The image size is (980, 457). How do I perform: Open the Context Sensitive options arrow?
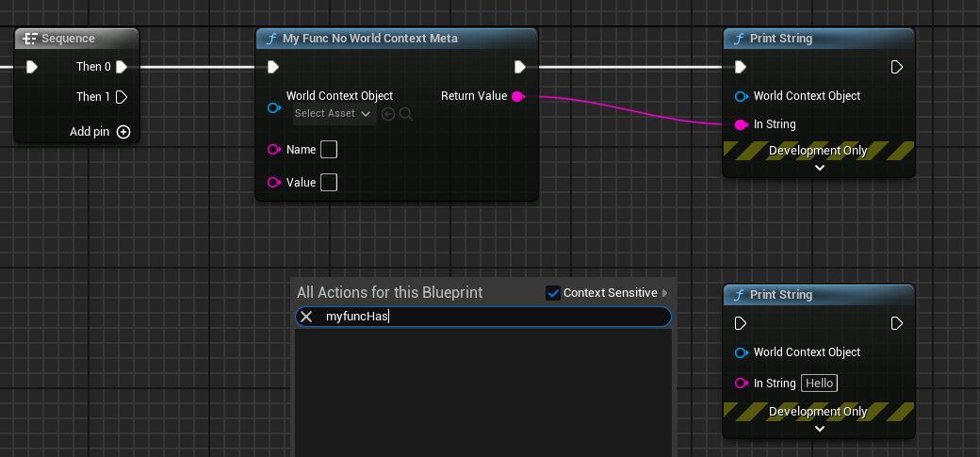665,293
